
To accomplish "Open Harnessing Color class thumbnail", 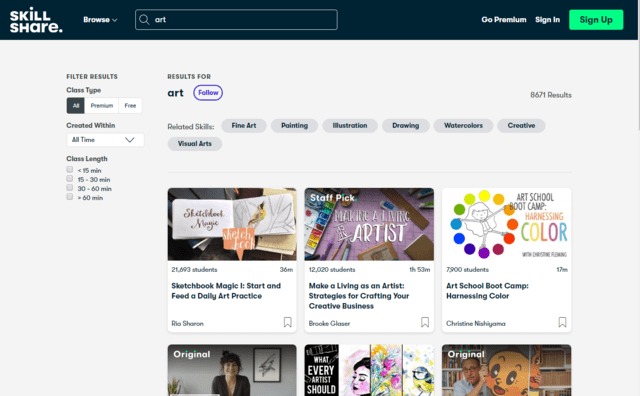I will tap(507, 224).
